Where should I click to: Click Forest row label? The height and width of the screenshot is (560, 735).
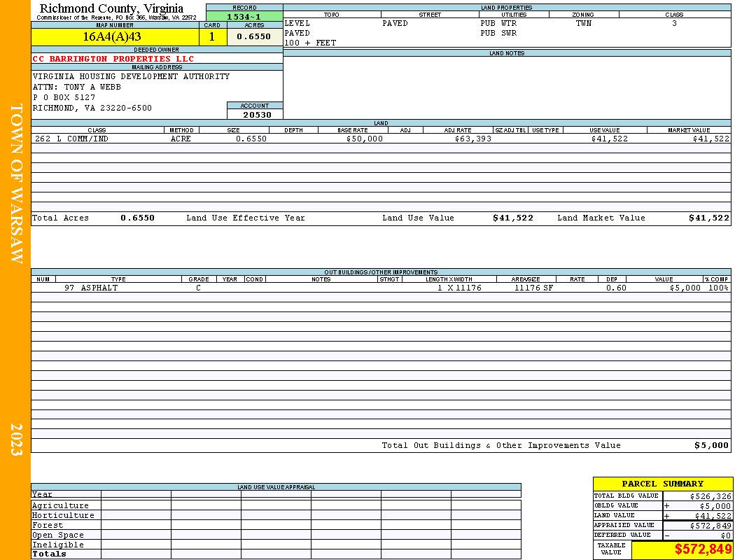pyautogui.click(x=48, y=525)
